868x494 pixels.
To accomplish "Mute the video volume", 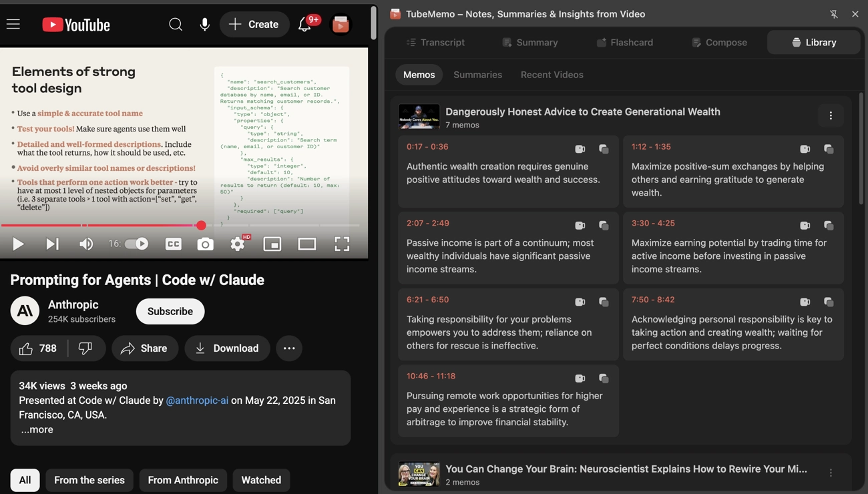I will click(86, 244).
